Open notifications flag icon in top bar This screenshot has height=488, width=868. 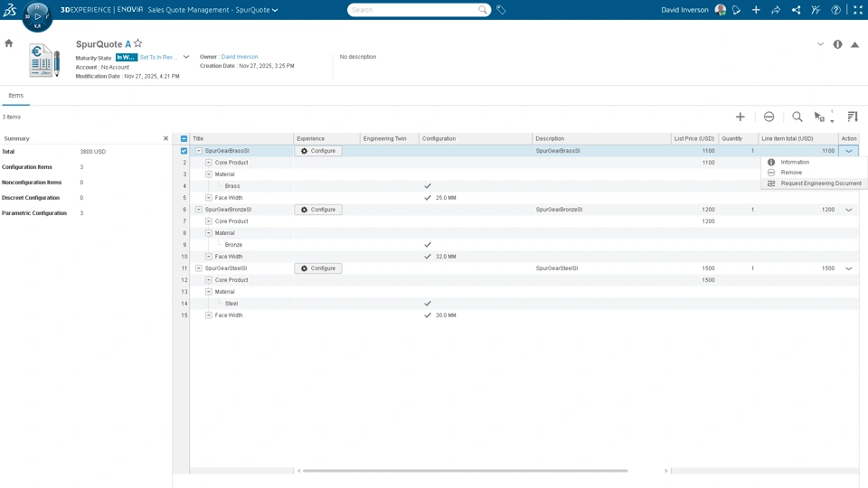tap(736, 10)
